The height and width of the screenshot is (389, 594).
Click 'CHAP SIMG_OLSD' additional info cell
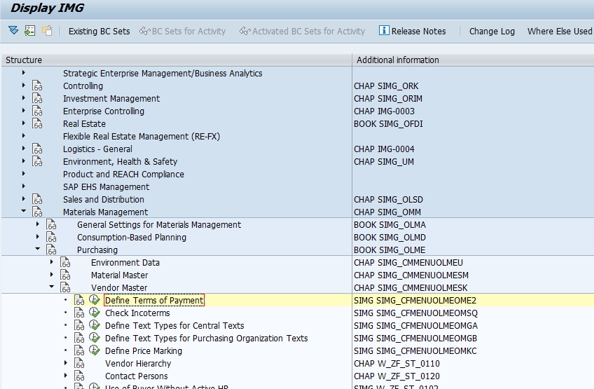click(388, 199)
